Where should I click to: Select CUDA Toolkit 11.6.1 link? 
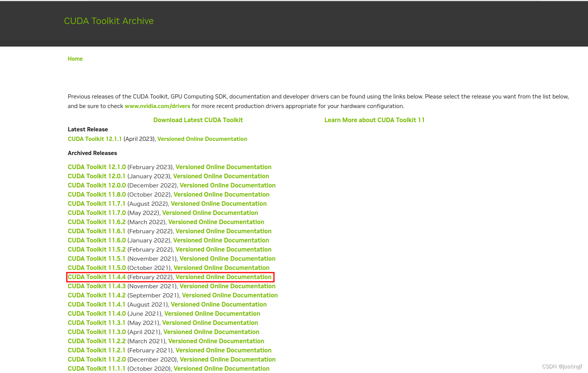[x=97, y=231]
